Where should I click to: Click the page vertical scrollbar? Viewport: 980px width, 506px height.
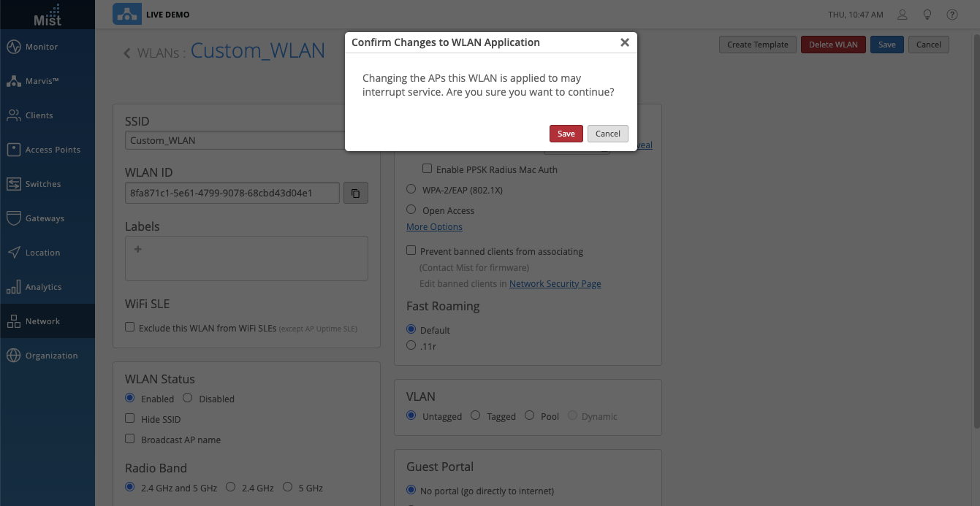(x=976, y=230)
